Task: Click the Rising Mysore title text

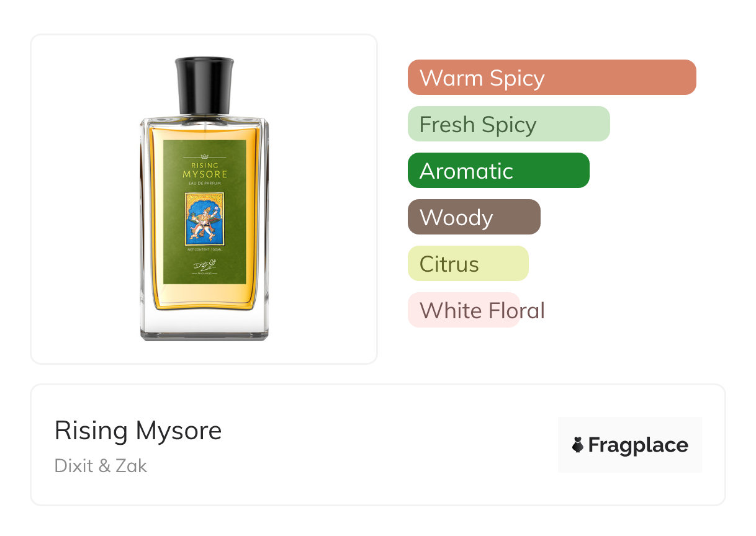Action: point(138,431)
